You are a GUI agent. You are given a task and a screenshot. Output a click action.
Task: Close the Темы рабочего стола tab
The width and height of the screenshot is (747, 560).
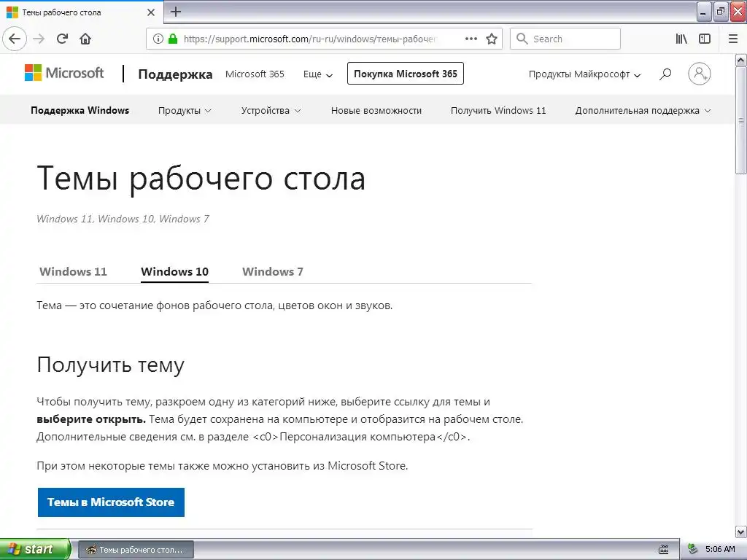pyautogui.click(x=151, y=12)
